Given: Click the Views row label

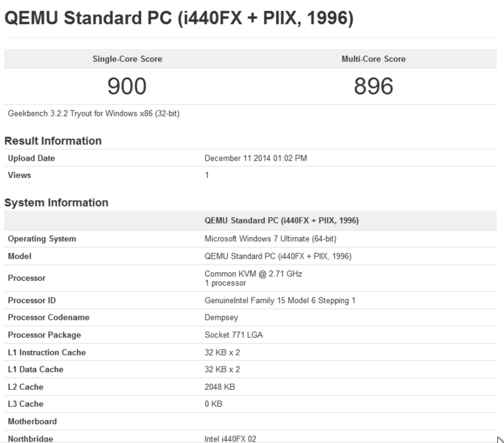Looking at the screenshot, I should (19, 176).
